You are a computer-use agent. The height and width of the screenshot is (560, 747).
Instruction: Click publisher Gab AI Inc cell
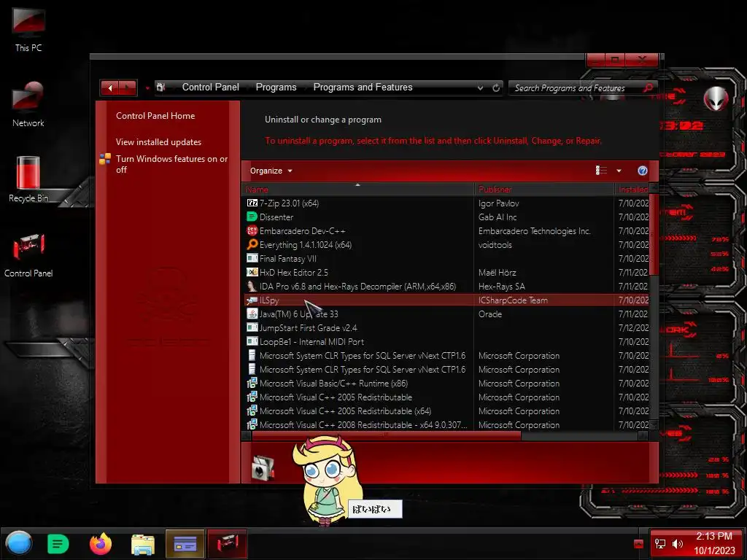point(498,217)
